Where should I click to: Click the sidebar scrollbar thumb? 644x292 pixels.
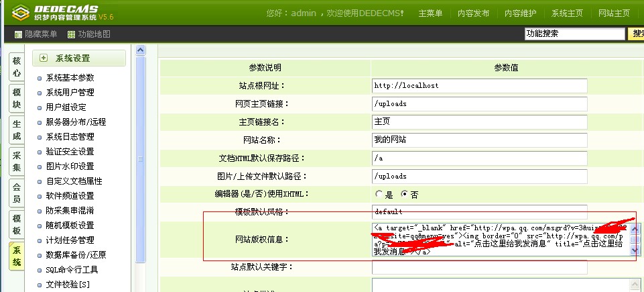[141, 159]
